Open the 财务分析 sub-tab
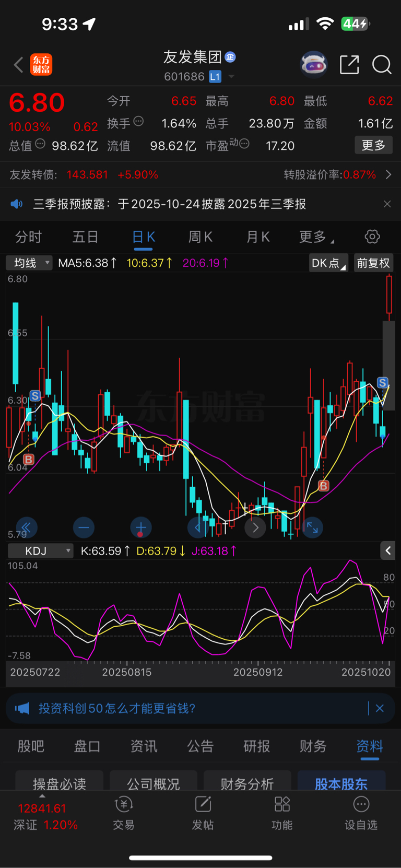This screenshot has height=868, width=401. (247, 782)
